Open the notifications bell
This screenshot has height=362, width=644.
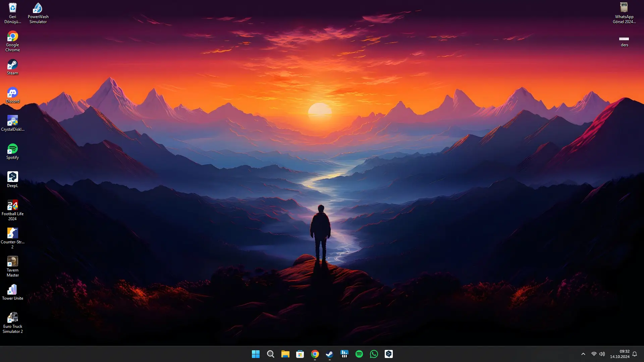(x=635, y=354)
